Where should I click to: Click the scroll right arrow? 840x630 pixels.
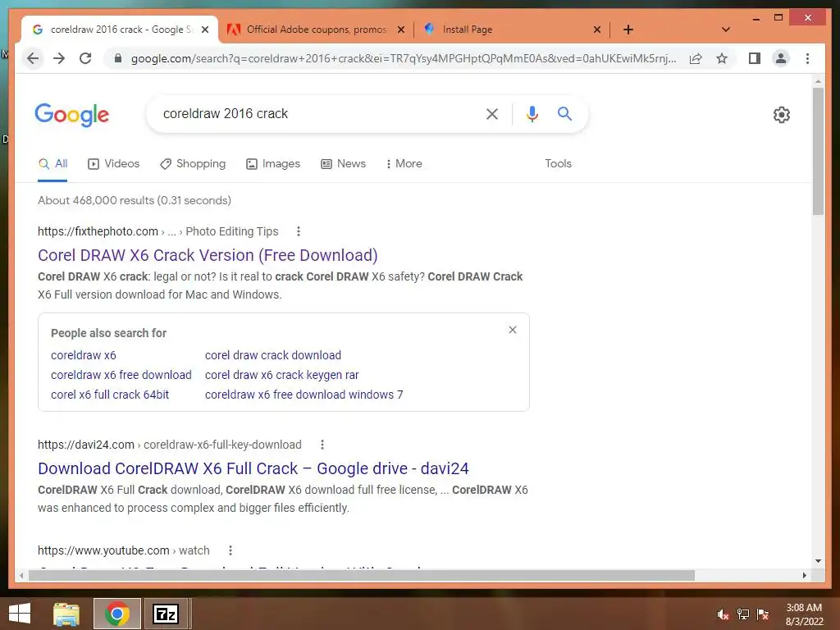pyautogui.click(x=804, y=575)
